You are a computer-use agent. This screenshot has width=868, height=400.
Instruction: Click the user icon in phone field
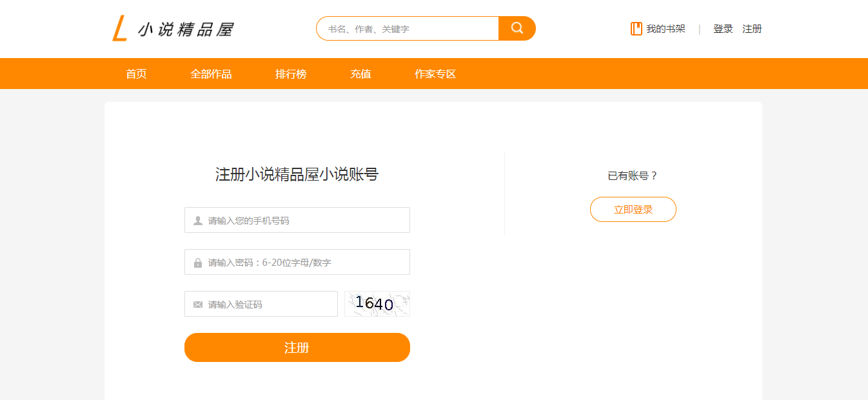198,221
